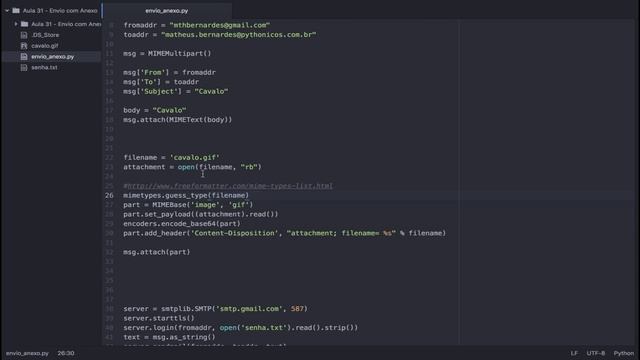
Task: Click the .DS_Store file icon
Action: [x=24, y=35]
